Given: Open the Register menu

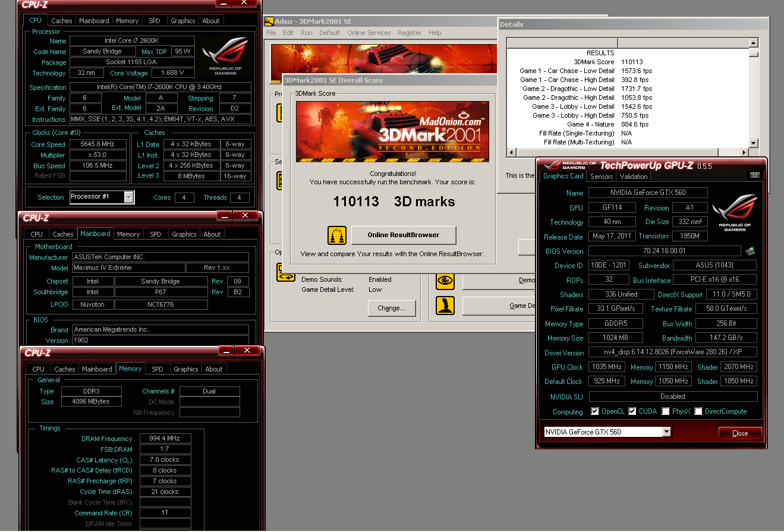Looking at the screenshot, I should (410, 33).
